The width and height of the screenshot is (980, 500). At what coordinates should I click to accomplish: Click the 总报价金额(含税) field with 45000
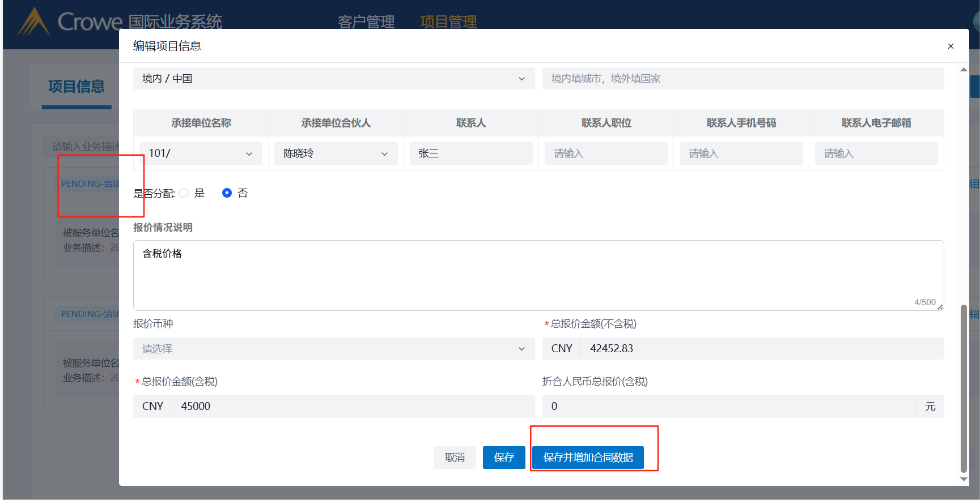353,407
